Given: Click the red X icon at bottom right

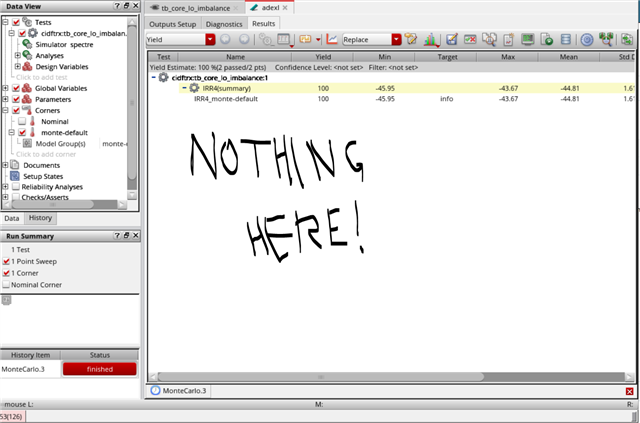Looking at the screenshot, I should 629,390.
